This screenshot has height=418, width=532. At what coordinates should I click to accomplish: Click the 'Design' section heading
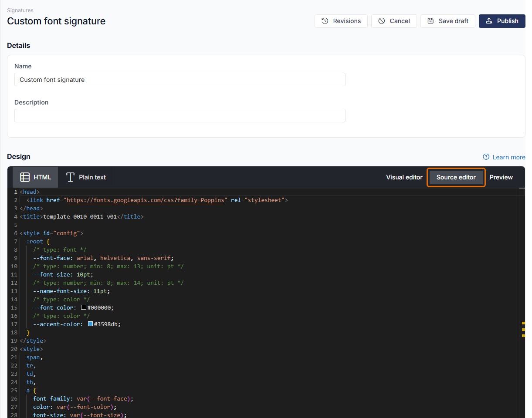tap(19, 157)
